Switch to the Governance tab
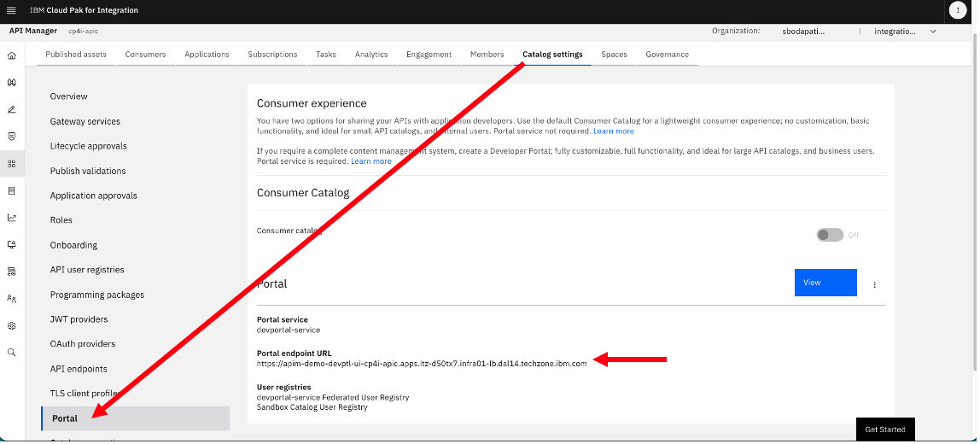This screenshot has height=444, width=980. click(667, 55)
